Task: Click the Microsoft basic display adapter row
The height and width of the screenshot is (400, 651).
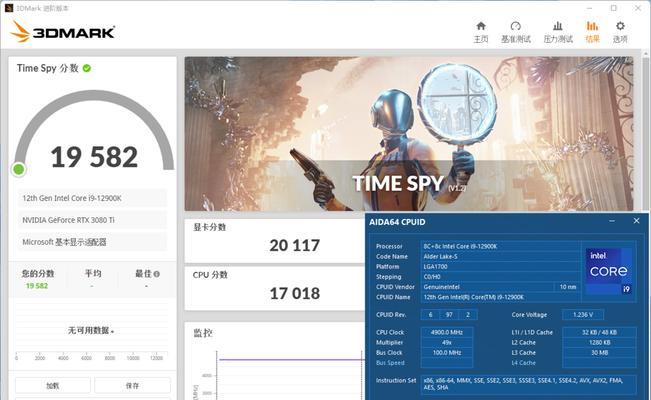Action: click(x=92, y=242)
